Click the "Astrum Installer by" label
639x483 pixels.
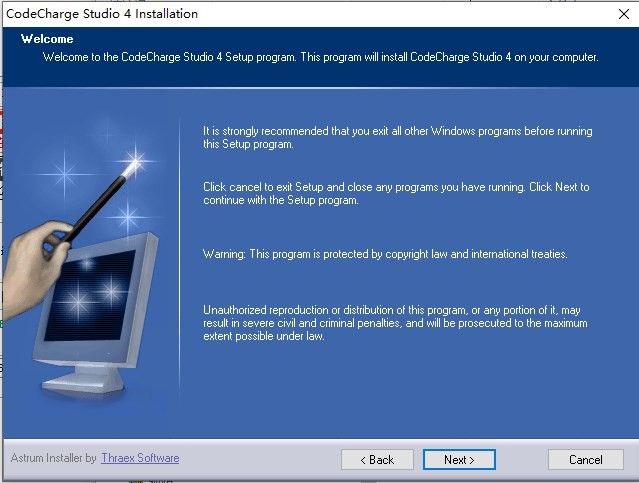tap(53, 458)
